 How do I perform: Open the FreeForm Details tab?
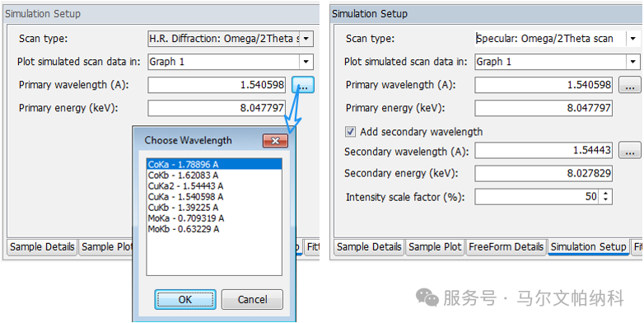(506, 247)
